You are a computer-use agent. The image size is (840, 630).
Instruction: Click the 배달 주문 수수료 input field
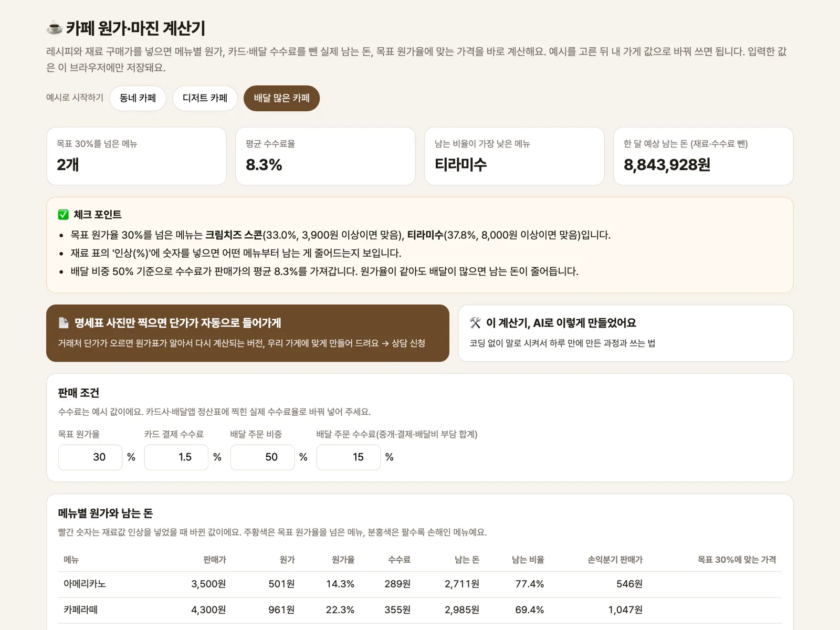349,457
